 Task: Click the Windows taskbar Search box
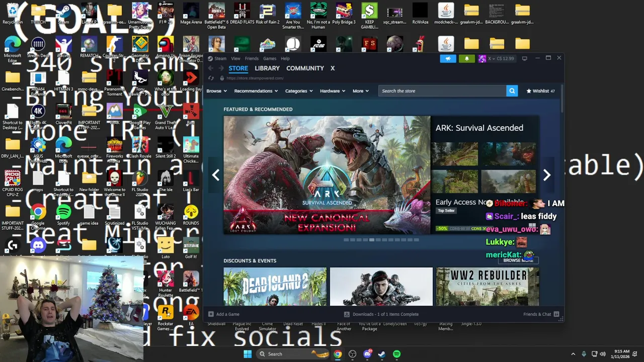[x=292, y=354]
